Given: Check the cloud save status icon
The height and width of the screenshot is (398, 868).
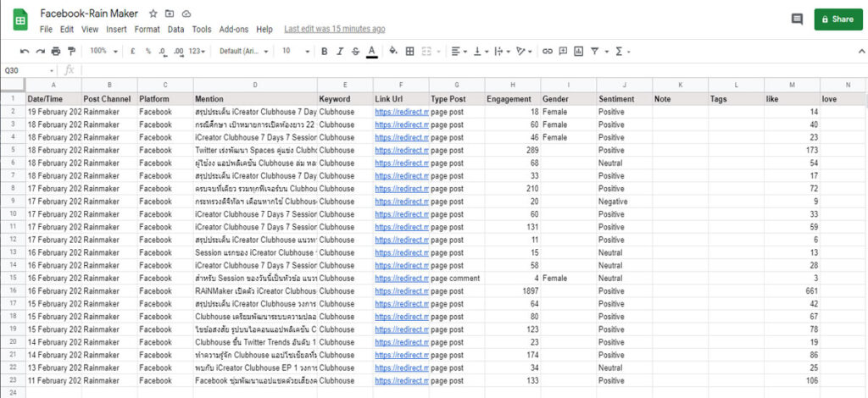Looking at the screenshot, I should pyautogui.click(x=186, y=14).
